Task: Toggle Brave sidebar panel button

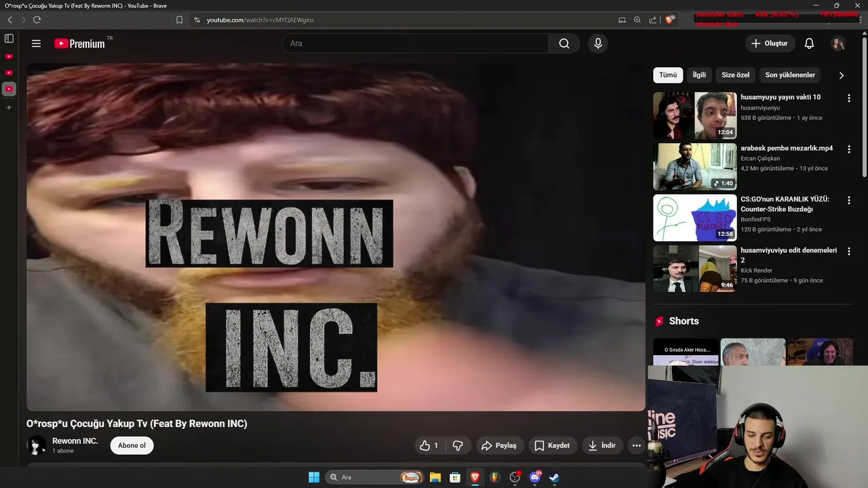Action: tap(9, 39)
